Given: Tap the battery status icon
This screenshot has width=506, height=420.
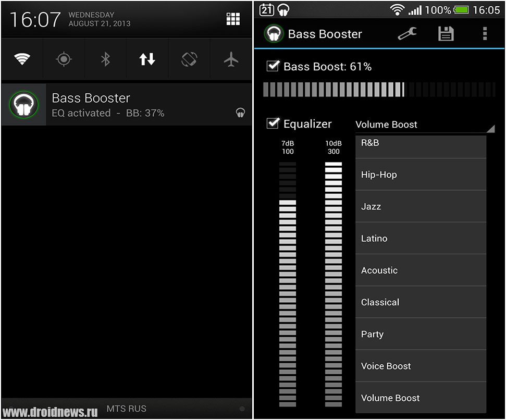Looking at the screenshot, I should [x=461, y=10].
